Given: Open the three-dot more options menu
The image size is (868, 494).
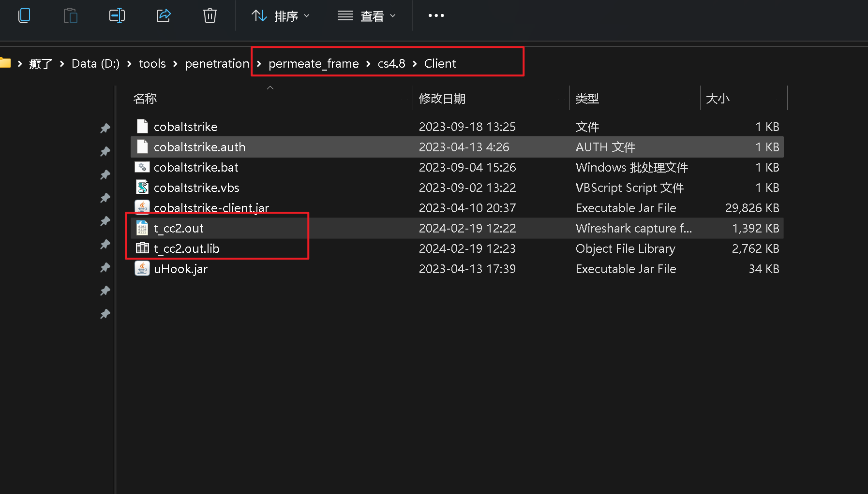Looking at the screenshot, I should 436,15.
